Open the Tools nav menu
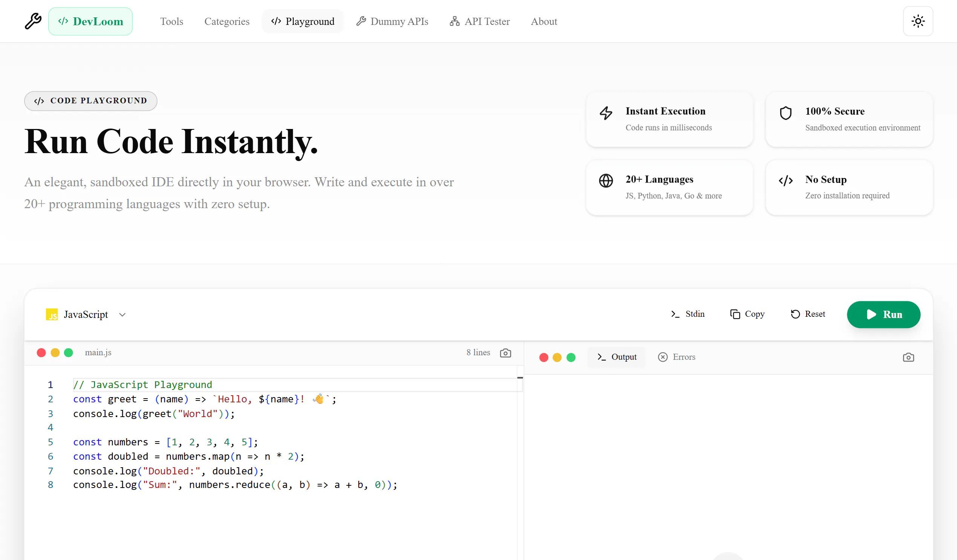The width and height of the screenshot is (957, 560). tap(172, 21)
